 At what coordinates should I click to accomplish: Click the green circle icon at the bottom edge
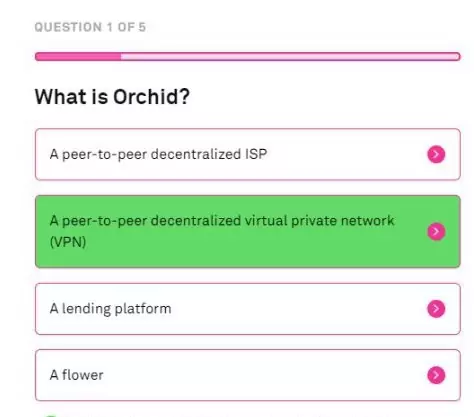pos(50,416)
